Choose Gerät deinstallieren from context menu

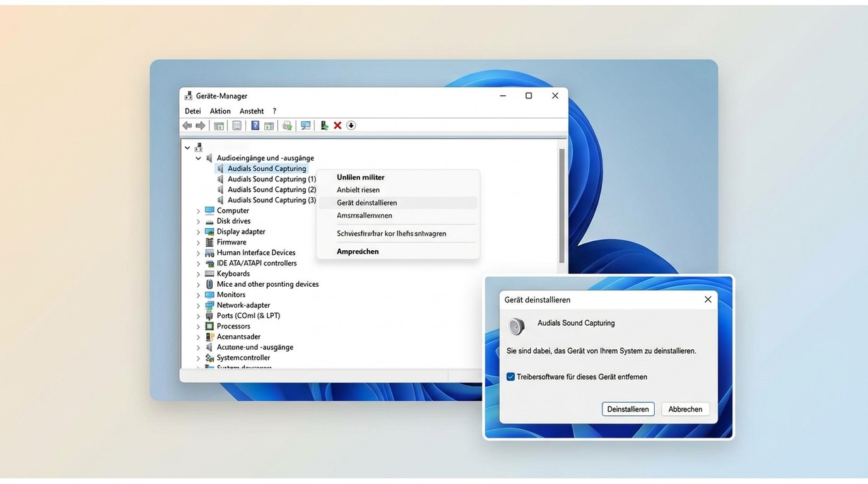point(397,203)
